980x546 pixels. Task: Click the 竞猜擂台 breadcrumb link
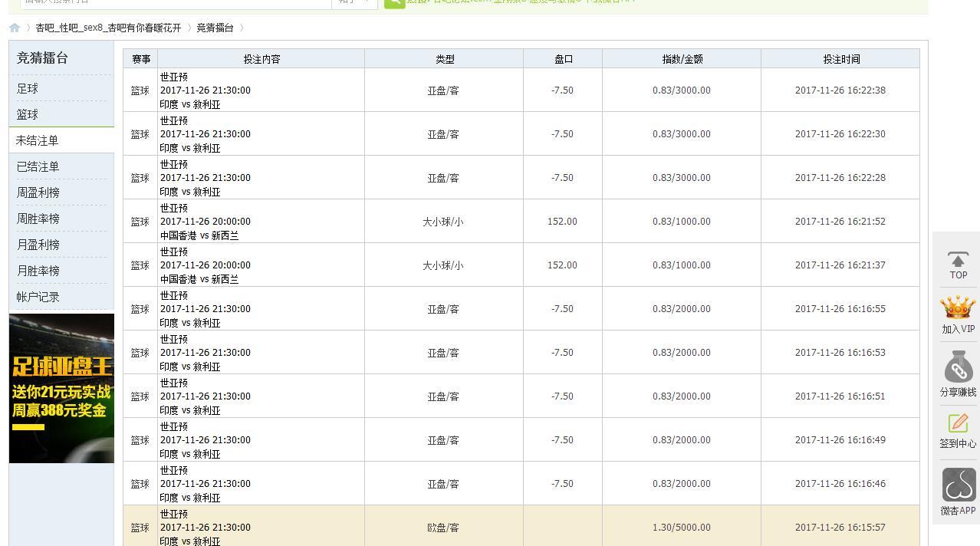click(x=215, y=28)
